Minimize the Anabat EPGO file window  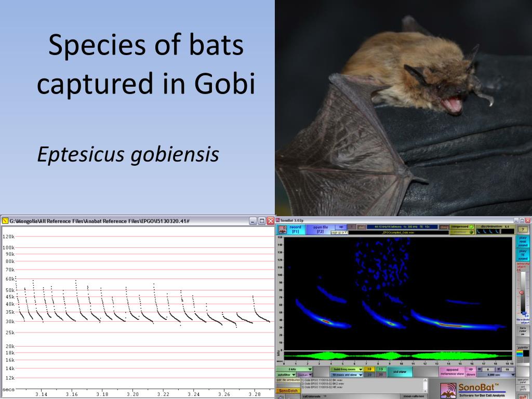pos(253,221)
